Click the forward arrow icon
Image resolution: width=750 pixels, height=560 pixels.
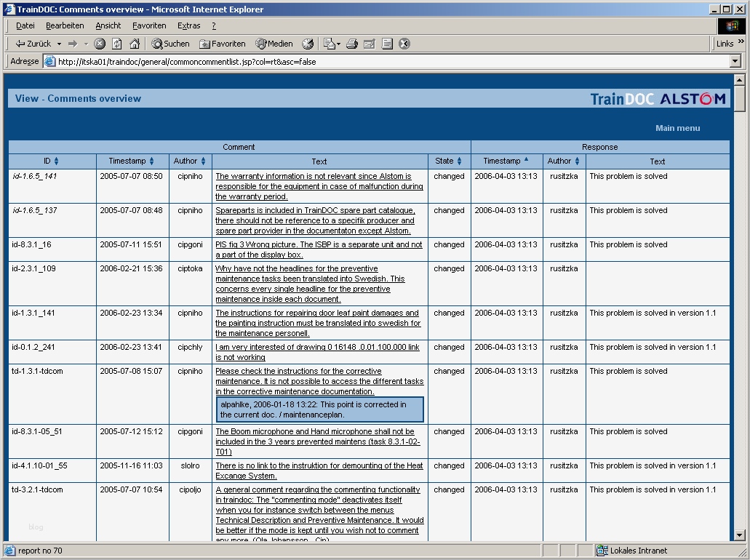(73, 44)
